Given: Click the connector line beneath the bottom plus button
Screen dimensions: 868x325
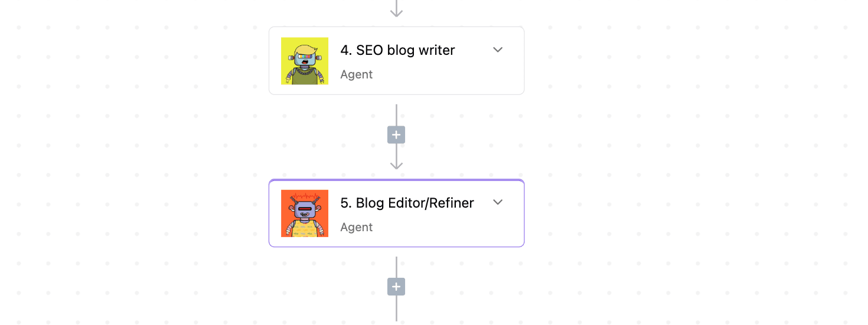Looking at the screenshot, I should point(396,308).
